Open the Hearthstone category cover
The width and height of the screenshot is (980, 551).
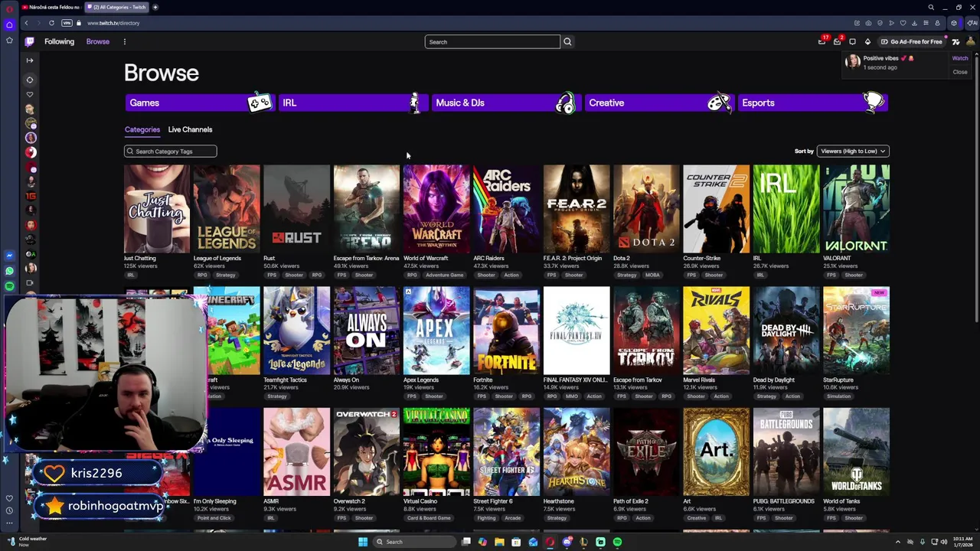click(x=577, y=452)
